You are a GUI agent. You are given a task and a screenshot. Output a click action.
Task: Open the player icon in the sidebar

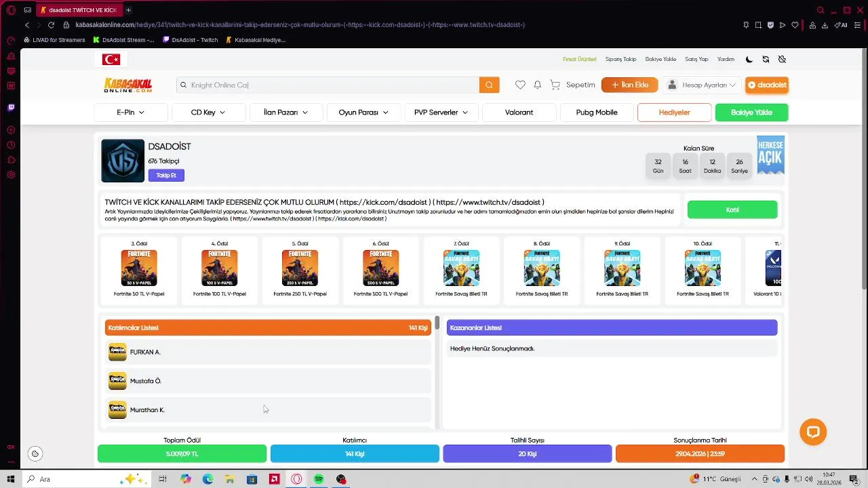pos(11,130)
